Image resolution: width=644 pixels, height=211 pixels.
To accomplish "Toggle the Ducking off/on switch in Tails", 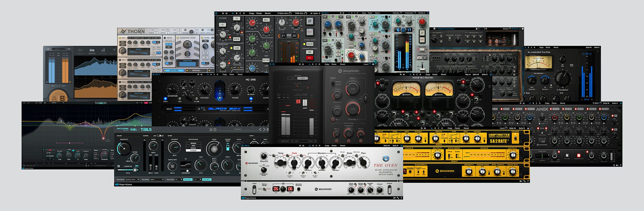I will 159,136.
